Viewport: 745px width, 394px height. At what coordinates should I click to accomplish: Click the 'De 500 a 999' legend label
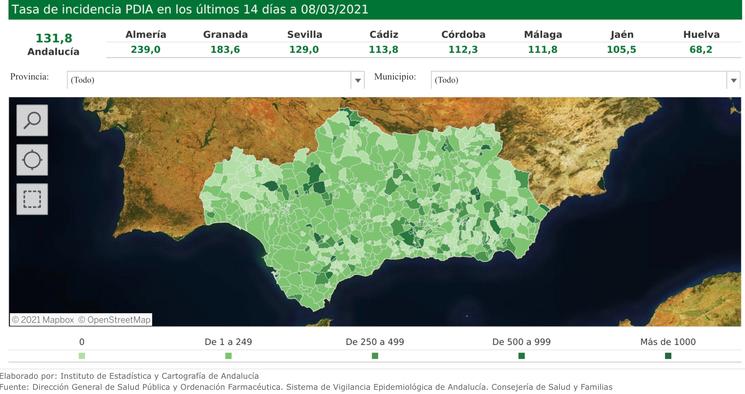[521, 342]
